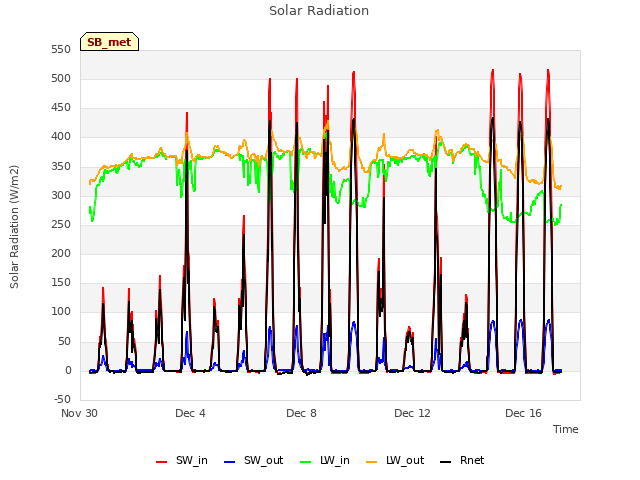
Task: Click the 500 y-axis tick label
Action: click(61, 78)
